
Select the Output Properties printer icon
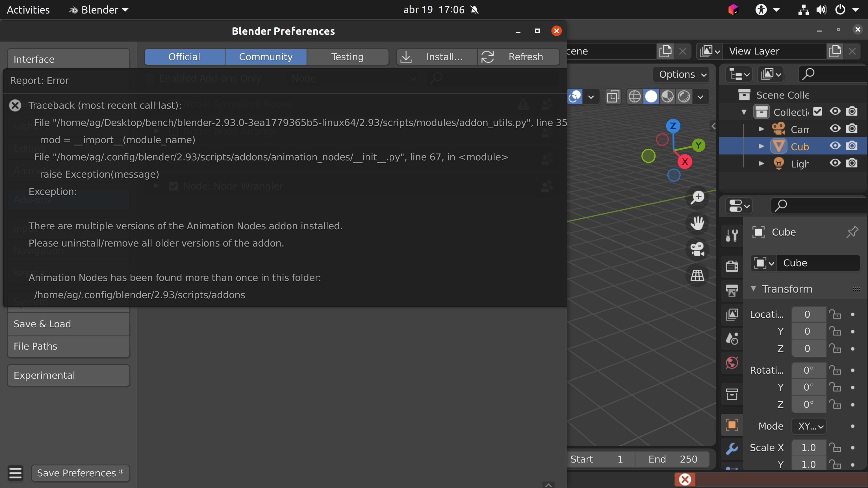732,291
